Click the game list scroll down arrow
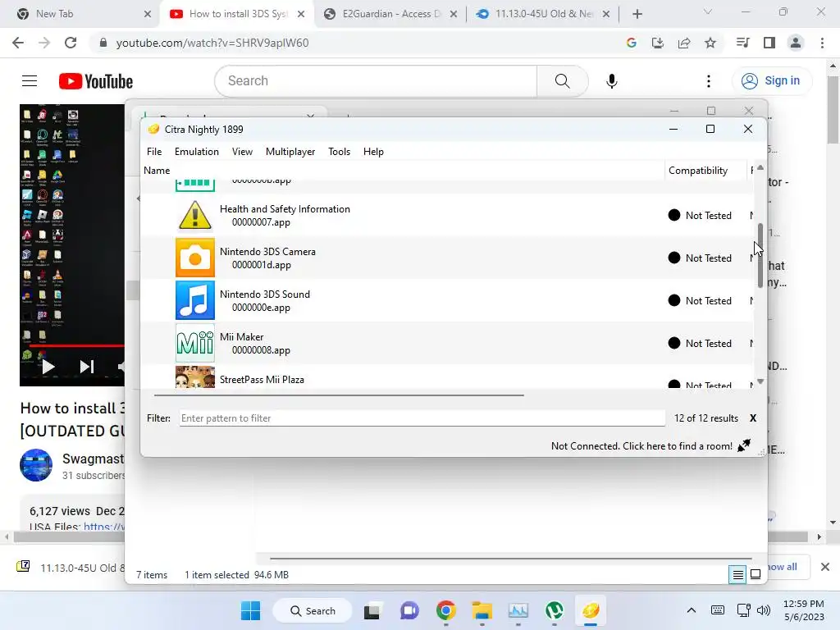 [x=760, y=381]
